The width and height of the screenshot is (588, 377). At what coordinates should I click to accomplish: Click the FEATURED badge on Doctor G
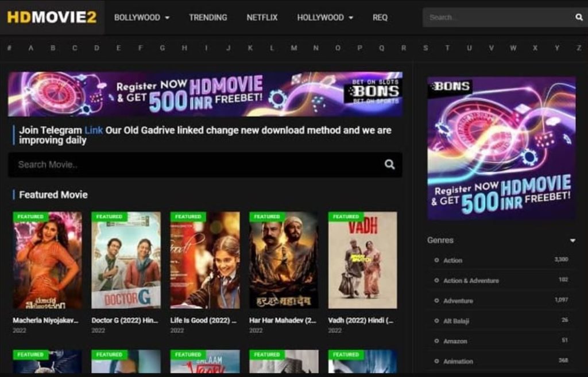pos(109,216)
